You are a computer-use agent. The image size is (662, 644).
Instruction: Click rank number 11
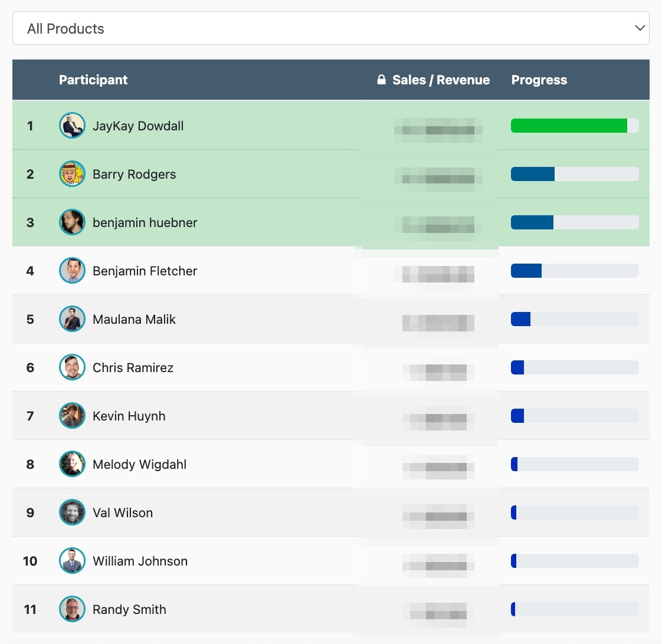pyautogui.click(x=30, y=609)
